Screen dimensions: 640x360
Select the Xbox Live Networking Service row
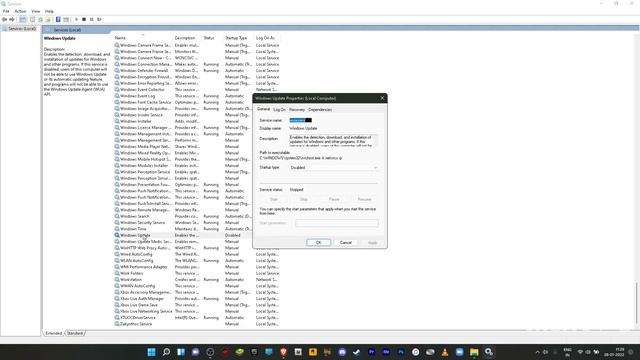(197, 311)
